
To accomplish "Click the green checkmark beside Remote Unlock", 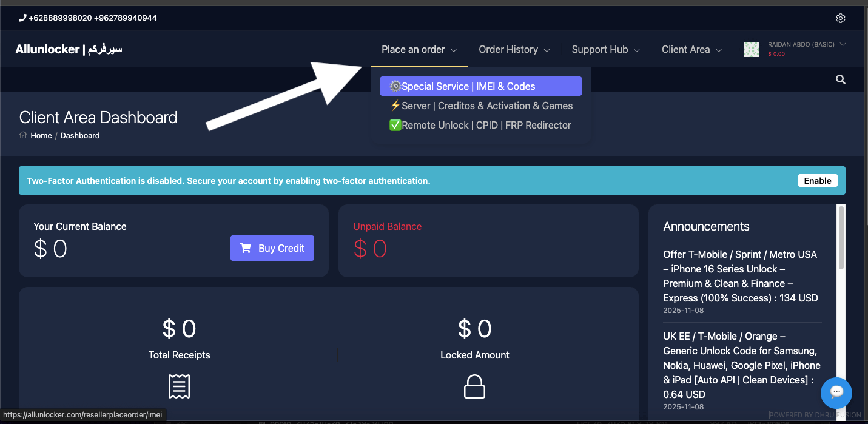I will [x=395, y=125].
